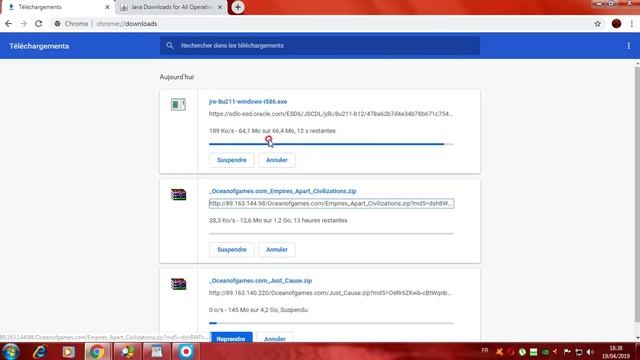Screen dimensions: 640x360
Task: Reload the downloads page
Action: [x=38, y=24]
